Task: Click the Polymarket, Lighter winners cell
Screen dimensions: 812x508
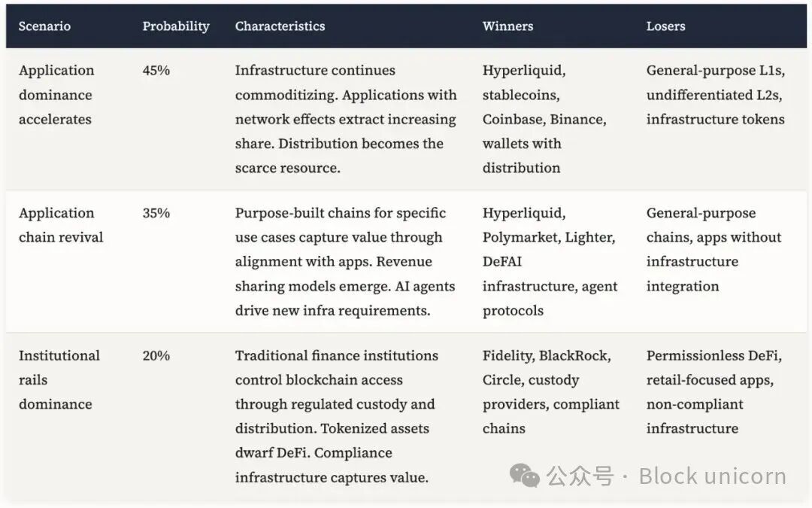Action: click(550, 261)
